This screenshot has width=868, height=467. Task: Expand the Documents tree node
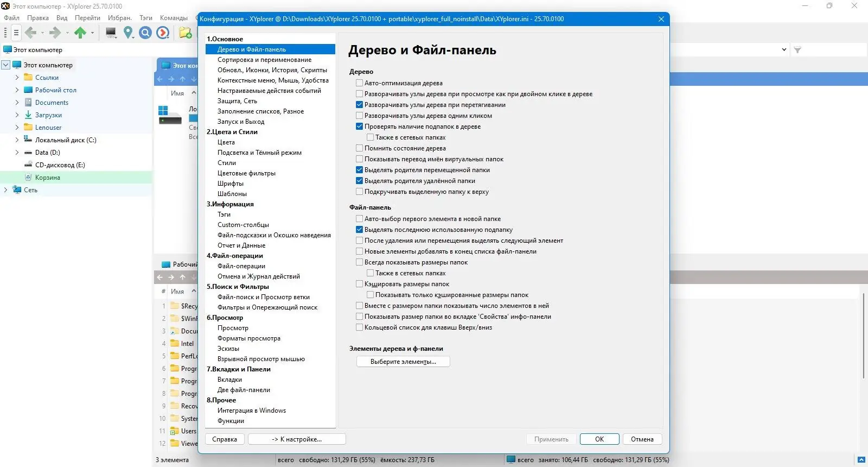tap(17, 103)
